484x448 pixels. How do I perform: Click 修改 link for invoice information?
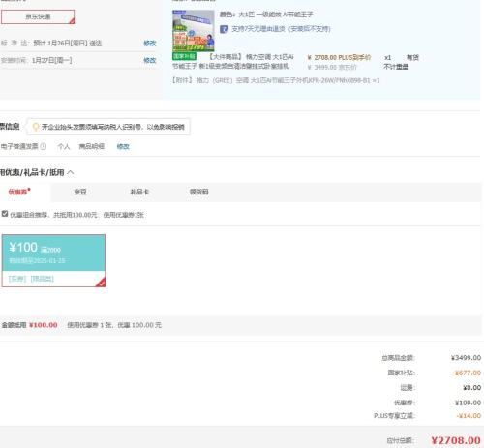point(123,146)
